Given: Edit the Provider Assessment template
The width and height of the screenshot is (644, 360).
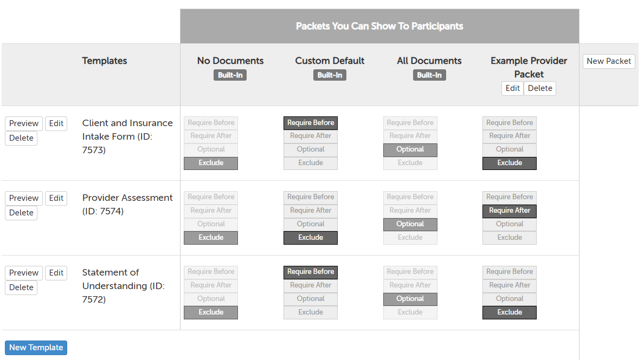Looking at the screenshot, I should [56, 198].
